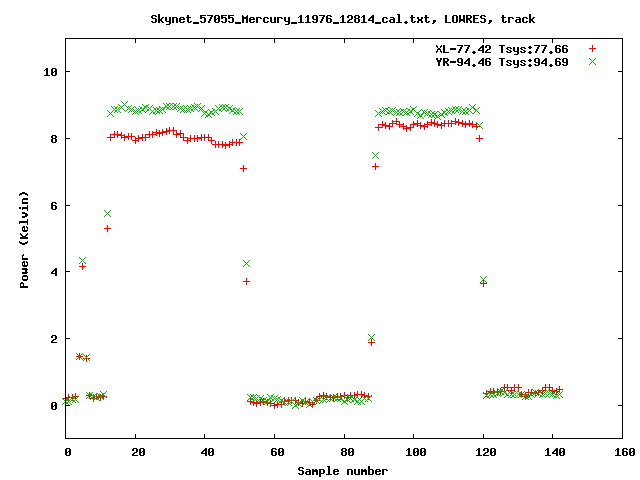The image size is (640, 480).
Task: Click the x-axis tick label 20
Action: coord(138,452)
